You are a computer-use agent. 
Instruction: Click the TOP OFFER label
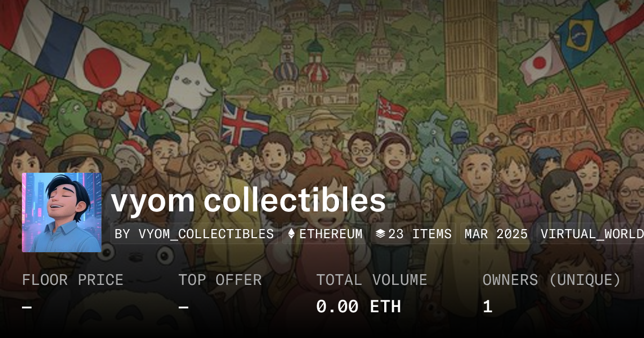[220, 280]
